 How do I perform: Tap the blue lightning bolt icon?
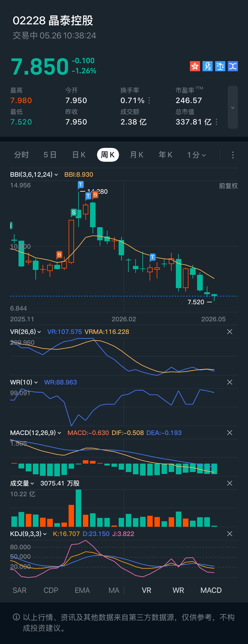point(207,66)
